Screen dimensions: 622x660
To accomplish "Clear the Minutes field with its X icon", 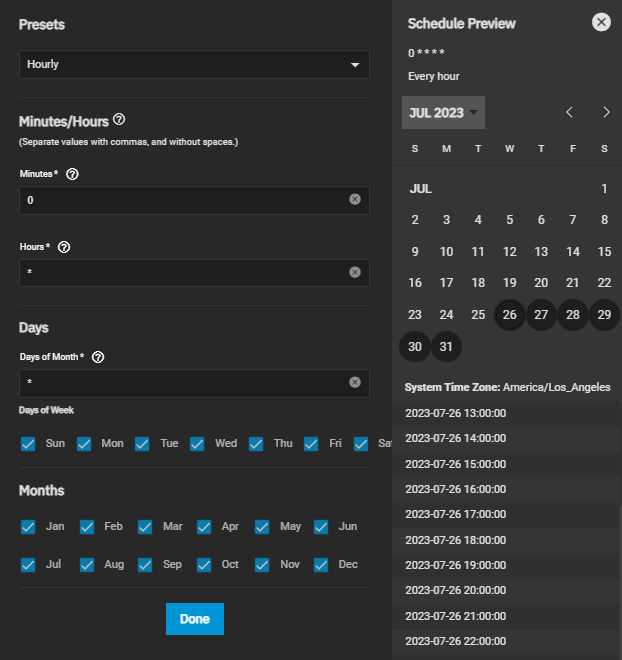I will tap(355, 200).
